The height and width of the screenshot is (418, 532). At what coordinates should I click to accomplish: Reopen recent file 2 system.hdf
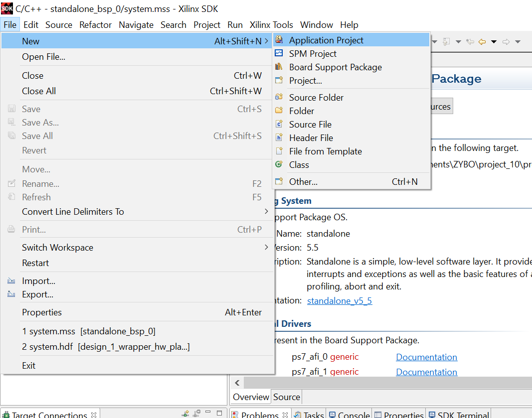(137, 346)
